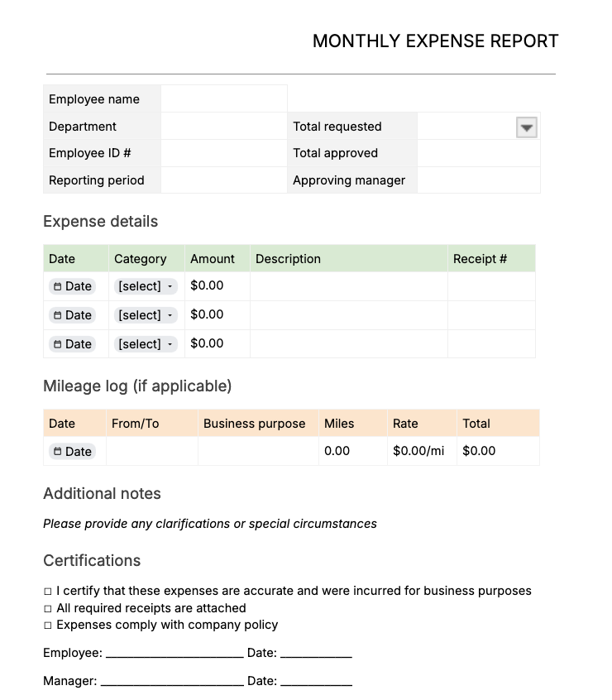Check the 'All required receipts are attached' box
The height and width of the screenshot is (700, 612).
48,608
